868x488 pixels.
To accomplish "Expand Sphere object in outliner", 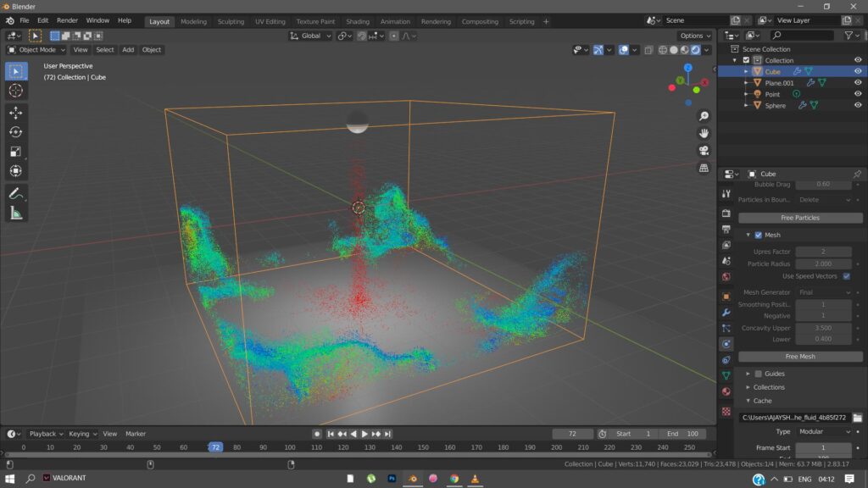I will click(746, 105).
